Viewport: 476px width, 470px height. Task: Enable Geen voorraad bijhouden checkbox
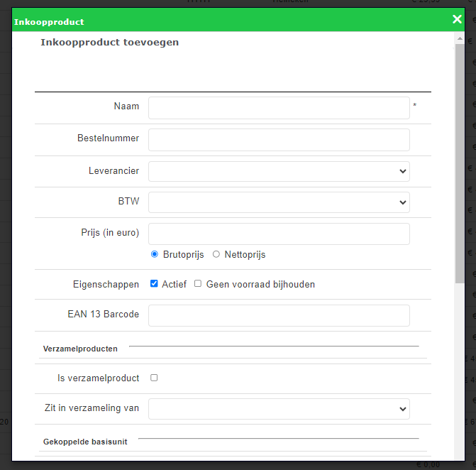coord(198,284)
